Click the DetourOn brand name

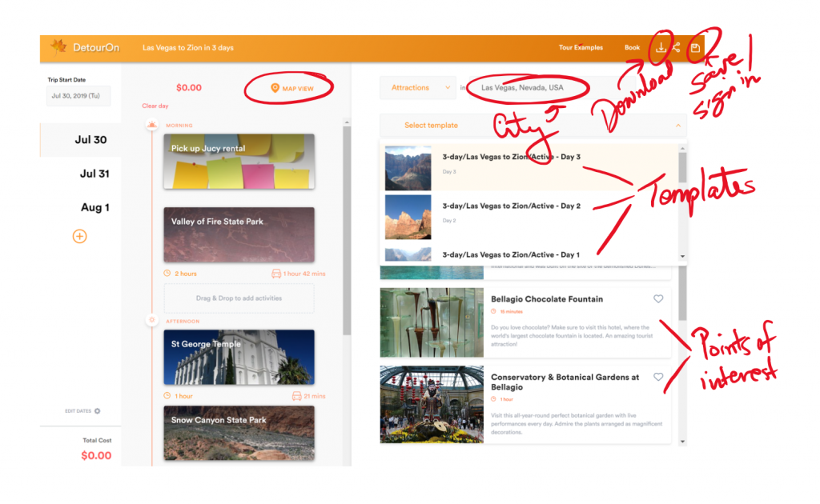point(96,47)
